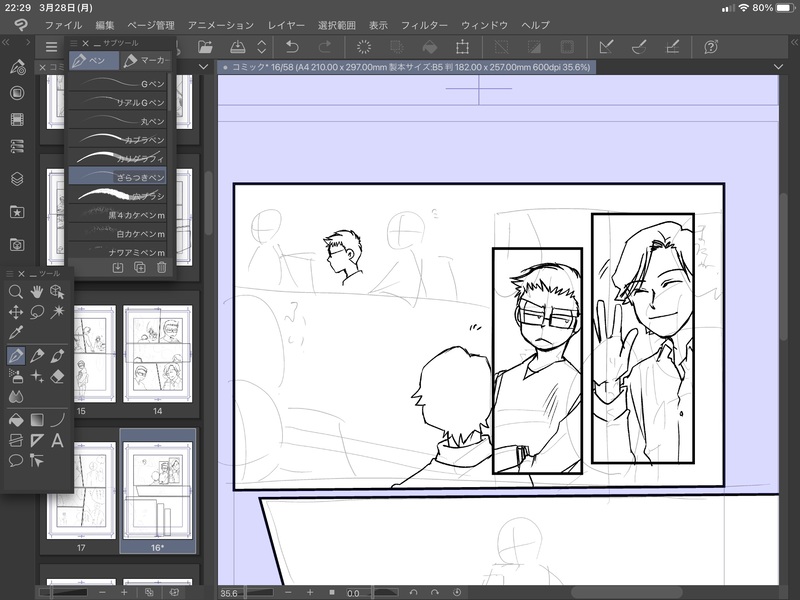Click the Scale/Rotate transform icon
800x600 pixels.
tap(462, 47)
